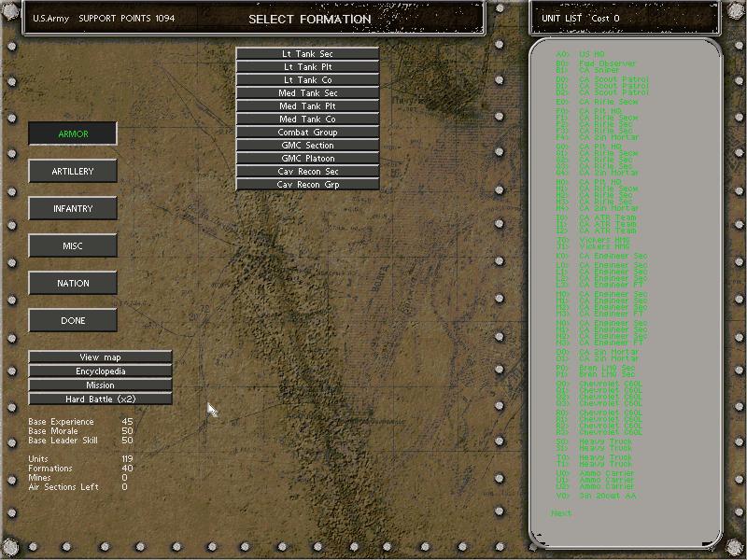The image size is (747, 560).
Task: Select the GMC Section formation
Action: coord(307,146)
